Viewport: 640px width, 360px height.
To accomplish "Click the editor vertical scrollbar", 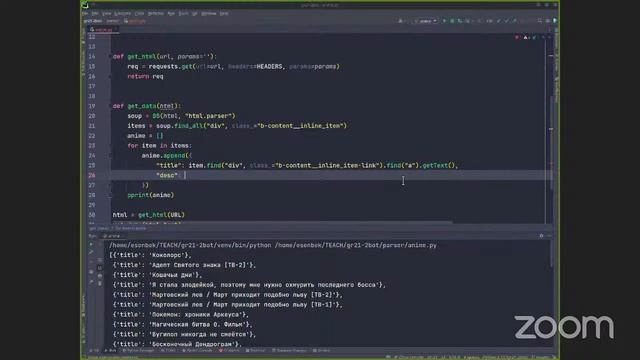I will point(551,143).
